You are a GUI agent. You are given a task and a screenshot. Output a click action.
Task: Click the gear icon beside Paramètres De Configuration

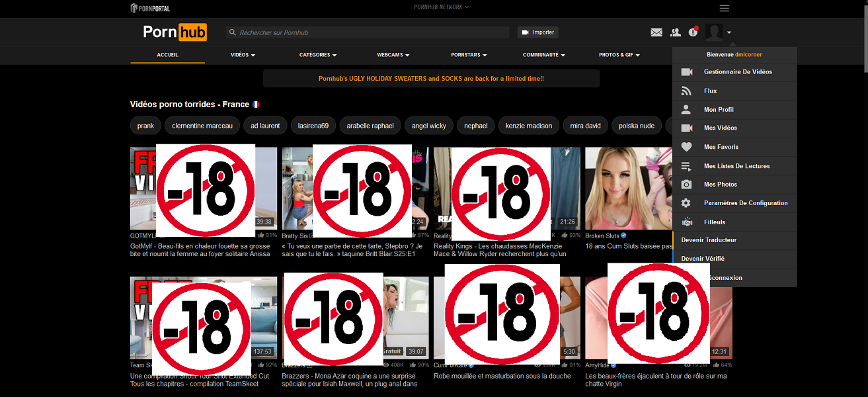coord(686,203)
